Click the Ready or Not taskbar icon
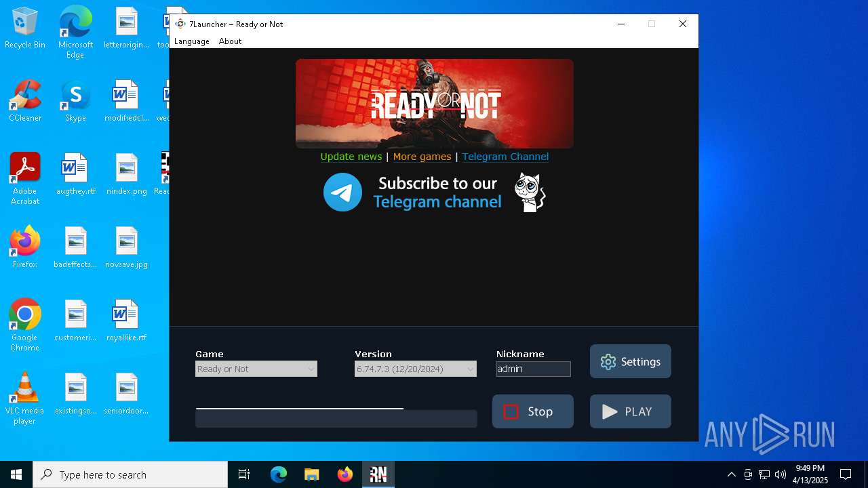 (378, 474)
